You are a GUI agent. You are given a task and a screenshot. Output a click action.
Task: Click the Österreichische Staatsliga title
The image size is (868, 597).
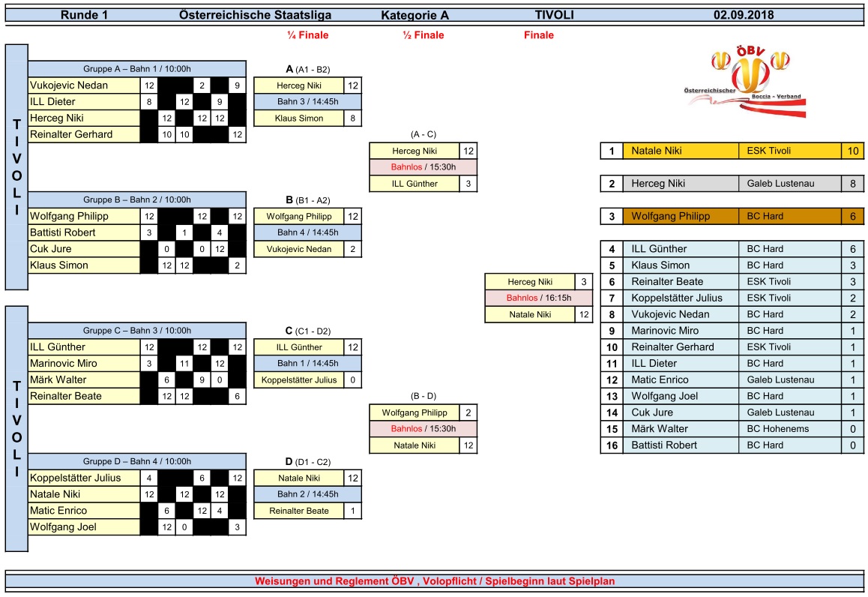click(x=255, y=15)
